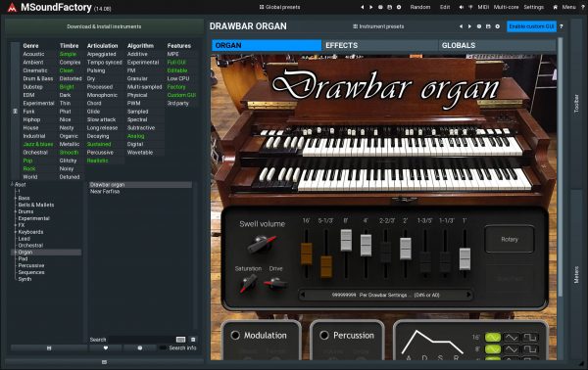This screenshot has width=588, height=370.
Task: Switch to the EFFECTS tab
Action: coord(379,45)
